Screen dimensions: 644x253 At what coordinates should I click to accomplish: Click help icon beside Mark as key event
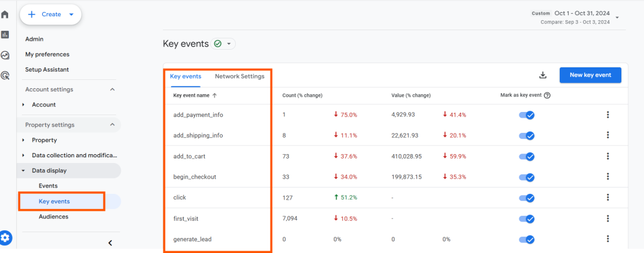(x=547, y=96)
